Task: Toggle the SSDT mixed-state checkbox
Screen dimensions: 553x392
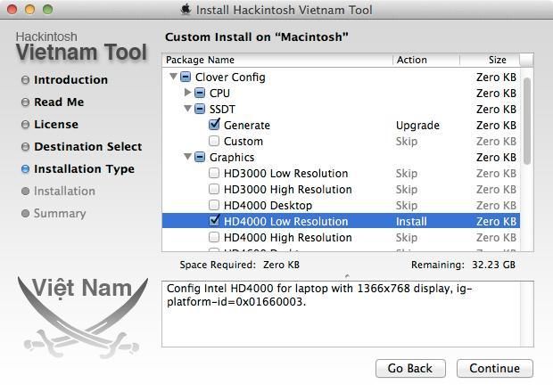Action: 200,109
